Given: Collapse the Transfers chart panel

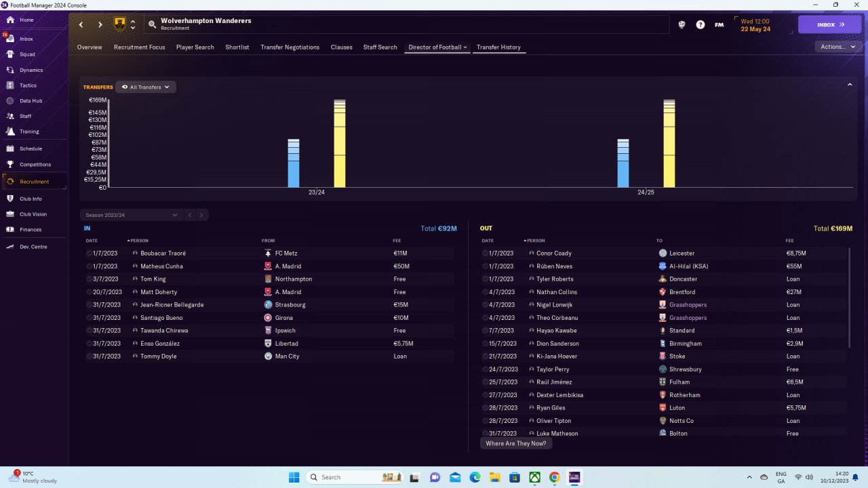Looking at the screenshot, I should pyautogui.click(x=850, y=85).
